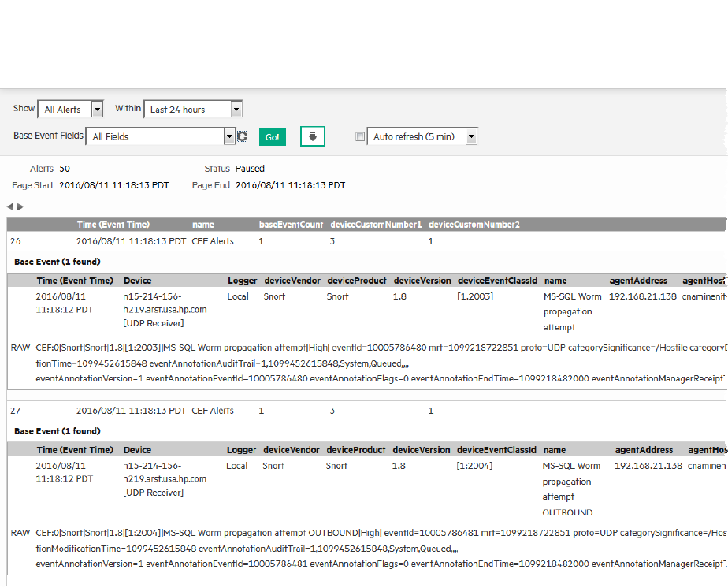Image resolution: width=728 pixels, height=588 pixels.
Task: Open the Within Last 24 hours dropdown
Action: 193,110
